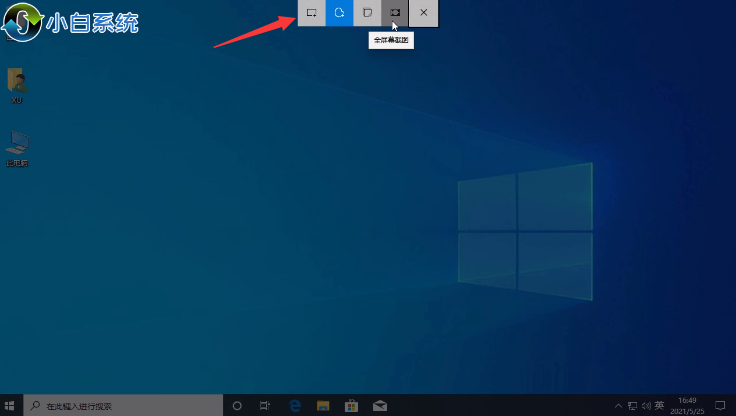This screenshot has width=736, height=416.
Task: Open the network status tray icon
Action: pos(632,406)
